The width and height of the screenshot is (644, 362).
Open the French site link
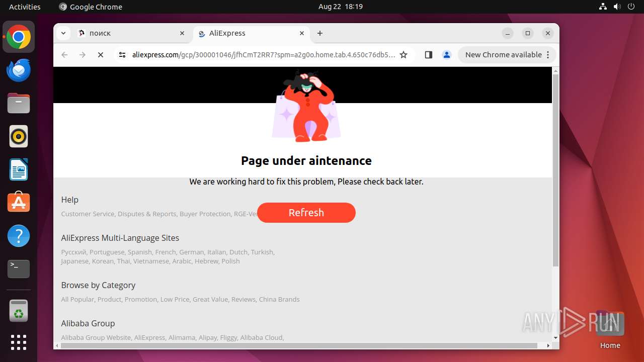(166, 252)
